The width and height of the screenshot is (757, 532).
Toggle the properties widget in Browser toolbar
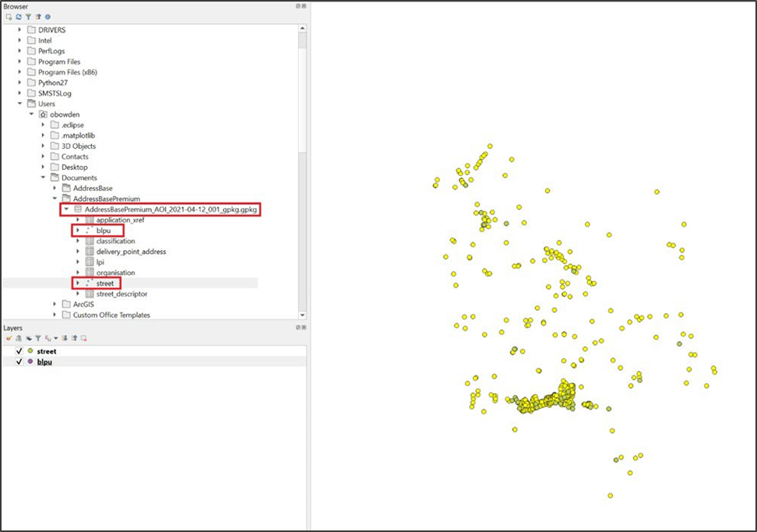(48, 17)
